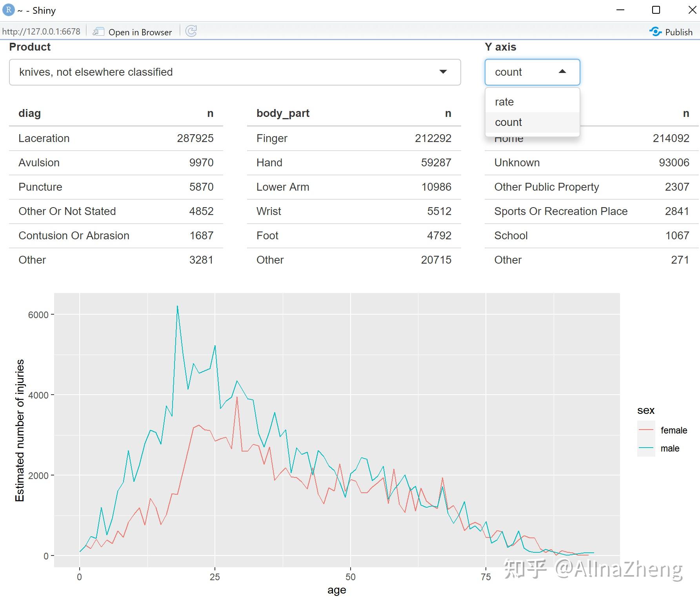
Task: Click value 287925 in diag table
Action: coord(195,138)
